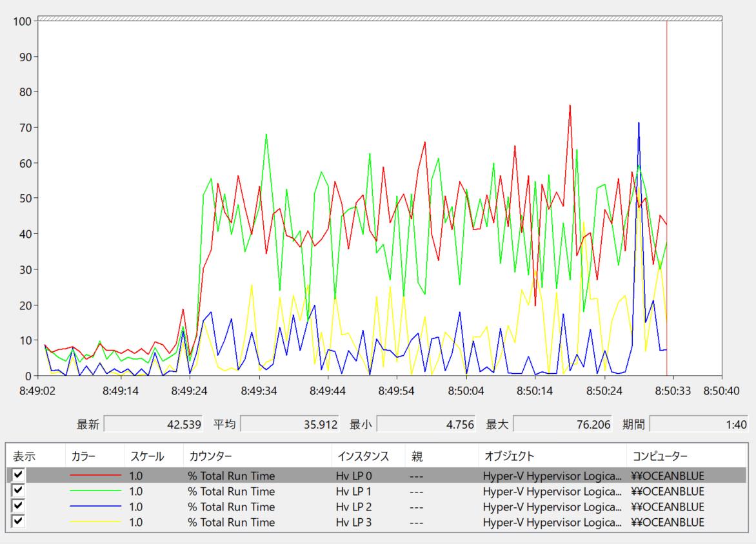Click the Hyper-V object cell in Hv LP 0 row
The image size is (756, 544).
552,476
